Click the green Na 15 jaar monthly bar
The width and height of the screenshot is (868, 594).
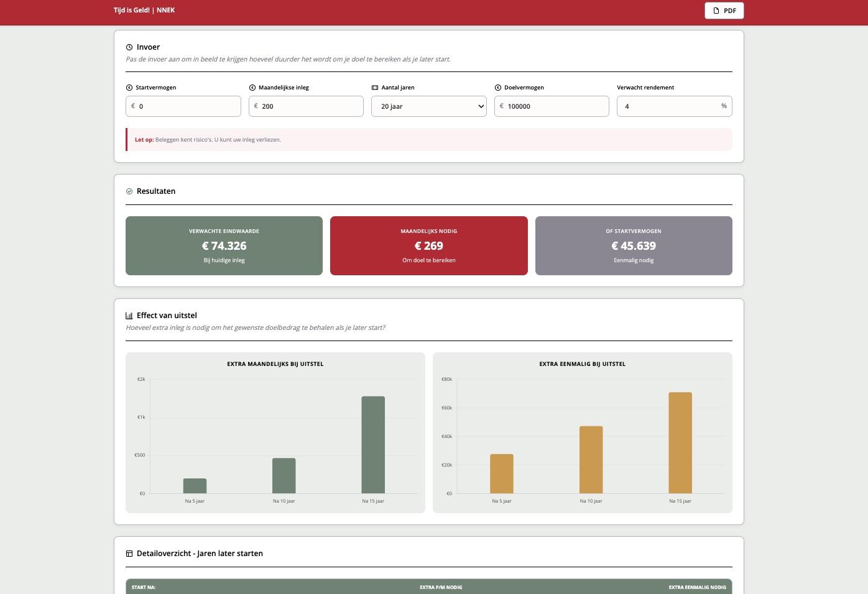373,444
